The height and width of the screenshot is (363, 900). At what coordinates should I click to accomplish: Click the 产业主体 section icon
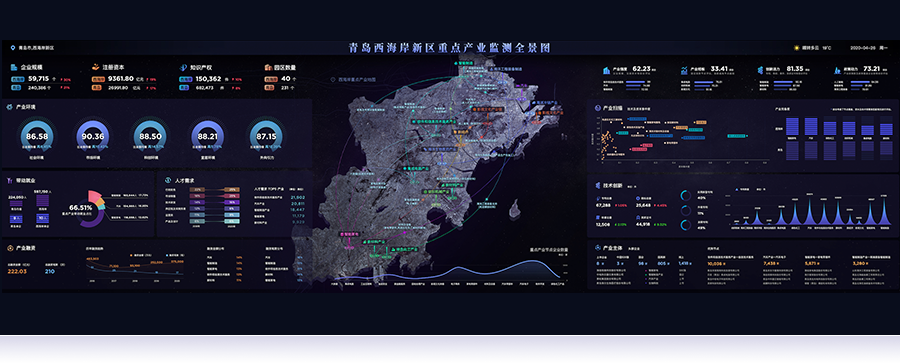598,248
